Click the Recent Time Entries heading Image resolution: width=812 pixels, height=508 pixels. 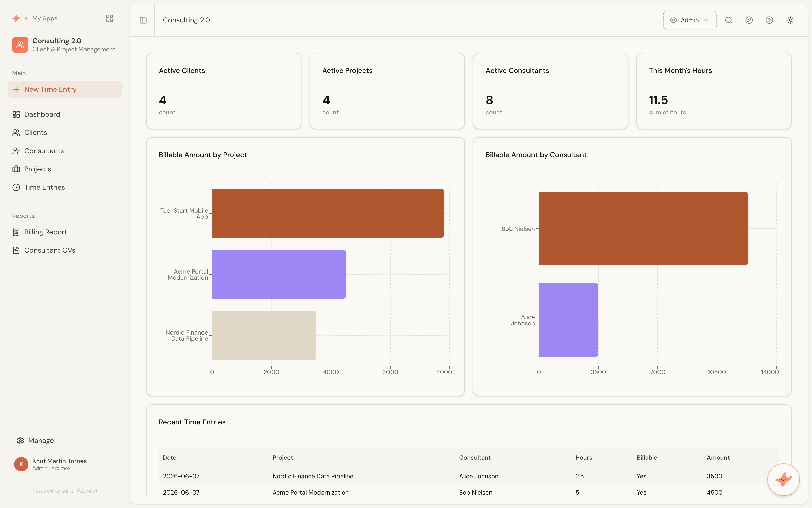coord(192,422)
